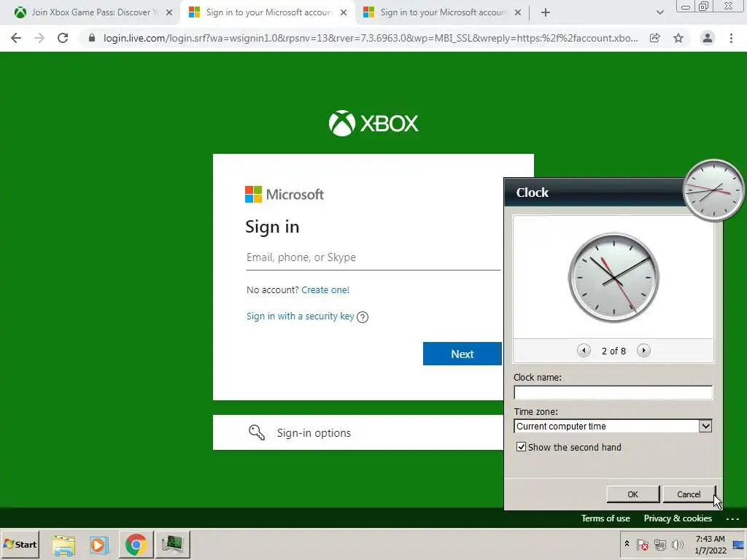Select the second Sign in to Microsoft tab
The width and height of the screenshot is (747, 560).
click(x=267, y=12)
